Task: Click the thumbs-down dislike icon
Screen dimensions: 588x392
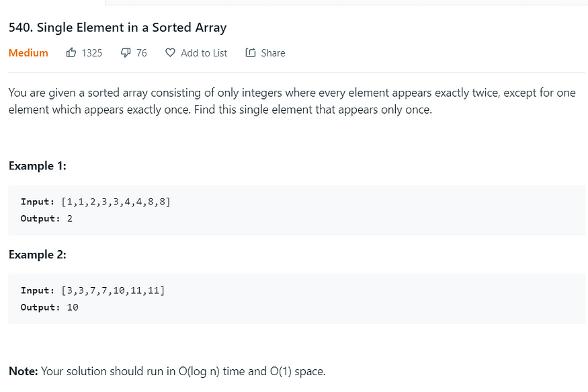Action: (126, 53)
